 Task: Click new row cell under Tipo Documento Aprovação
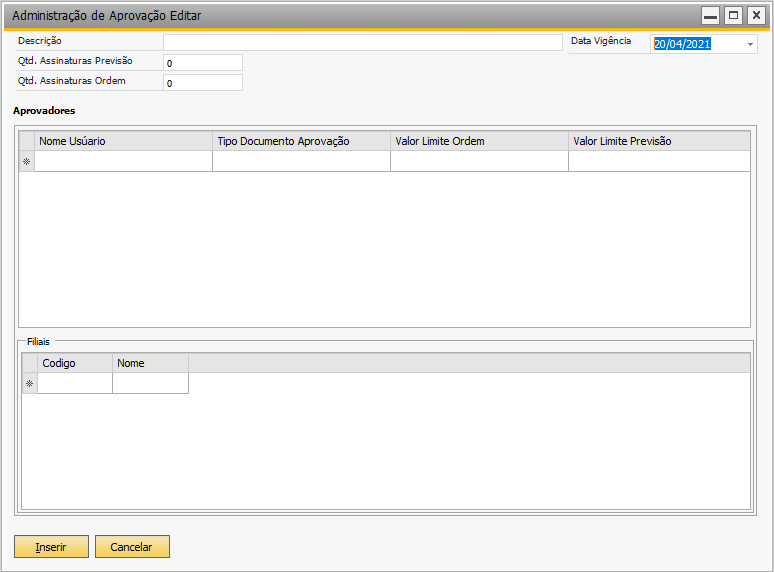[x=302, y=161]
